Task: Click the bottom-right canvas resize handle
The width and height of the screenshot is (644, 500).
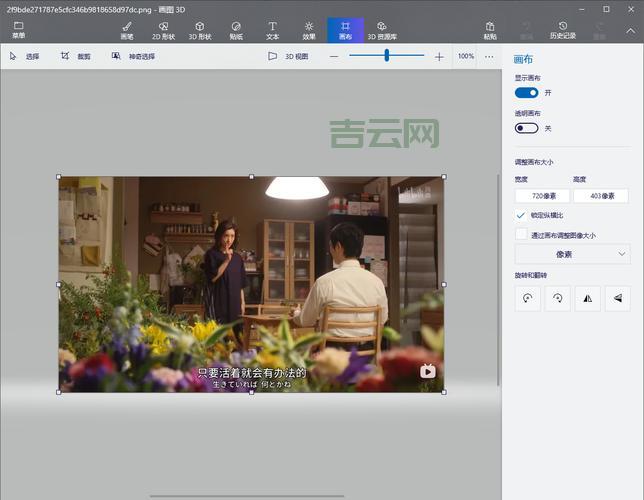Action: pos(444,392)
